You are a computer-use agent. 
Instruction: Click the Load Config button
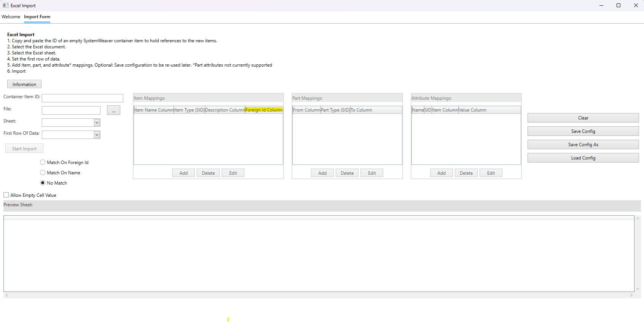tap(583, 158)
